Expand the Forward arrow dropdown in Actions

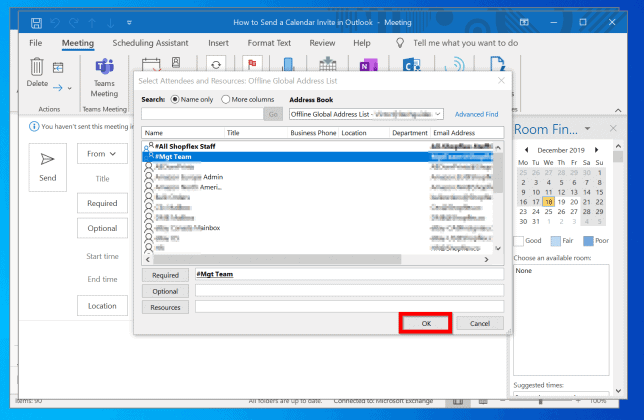70,88
